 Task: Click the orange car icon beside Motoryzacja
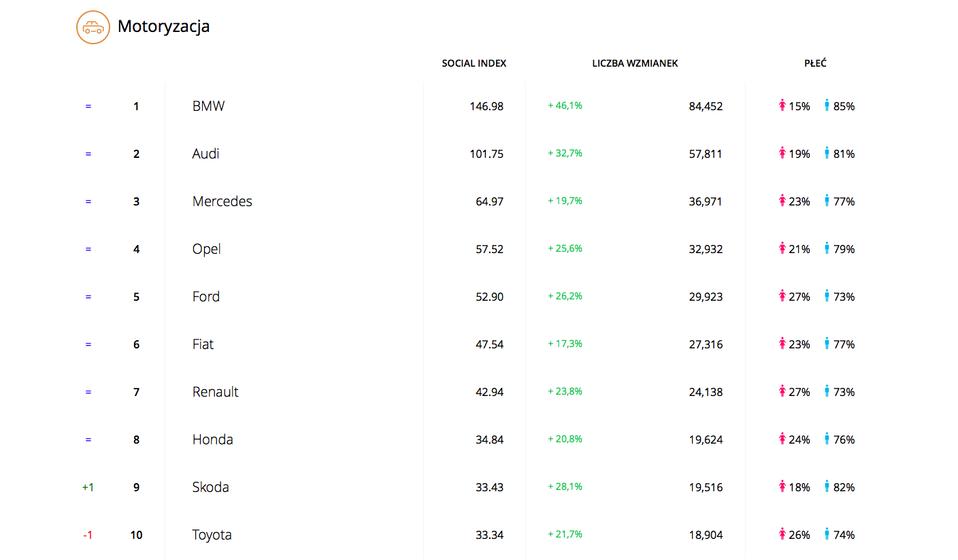(93, 27)
